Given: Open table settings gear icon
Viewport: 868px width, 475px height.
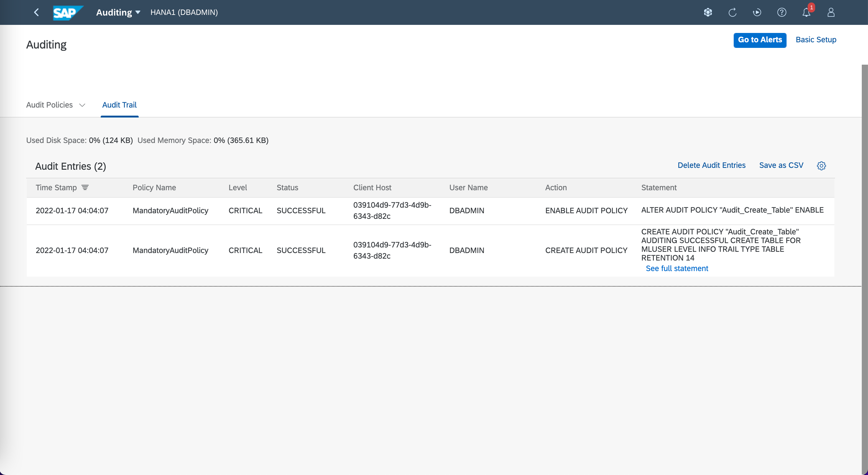Looking at the screenshot, I should click(x=821, y=165).
